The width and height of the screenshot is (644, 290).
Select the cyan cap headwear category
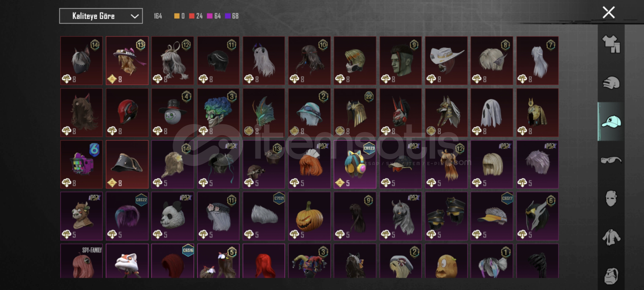coord(611,122)
